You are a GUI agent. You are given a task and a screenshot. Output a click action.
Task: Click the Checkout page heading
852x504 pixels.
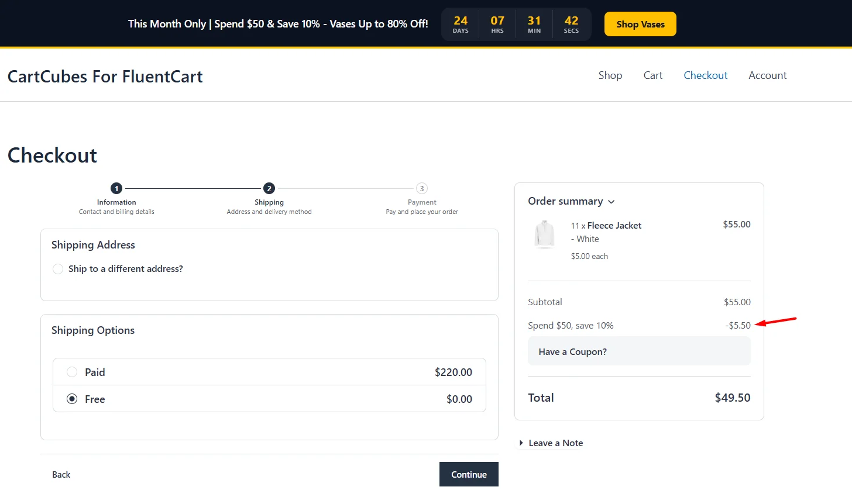[x=52, y=156]
